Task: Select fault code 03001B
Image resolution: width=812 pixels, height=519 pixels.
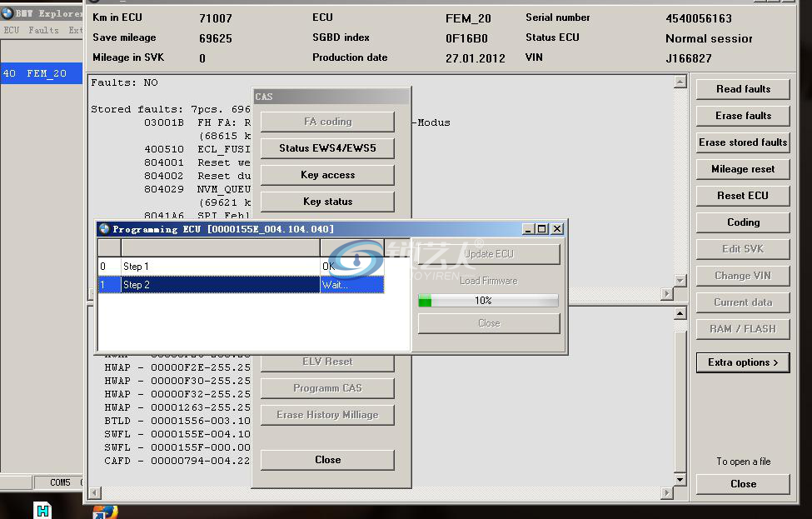Action: coord(163,122)
